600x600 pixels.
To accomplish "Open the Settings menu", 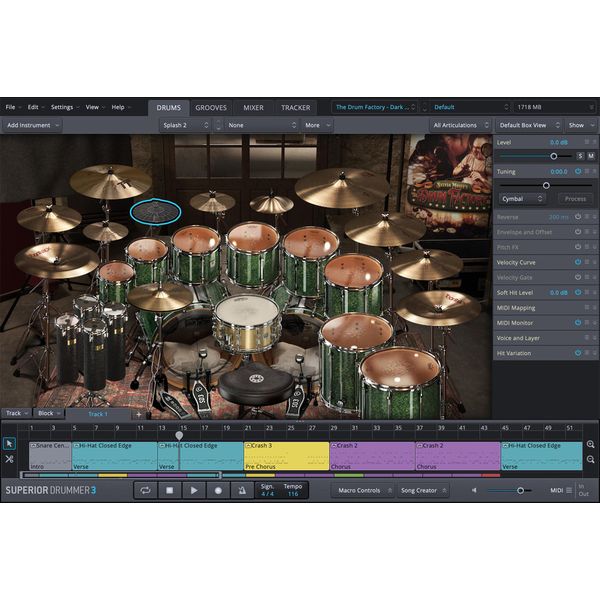I will (64, 107).
